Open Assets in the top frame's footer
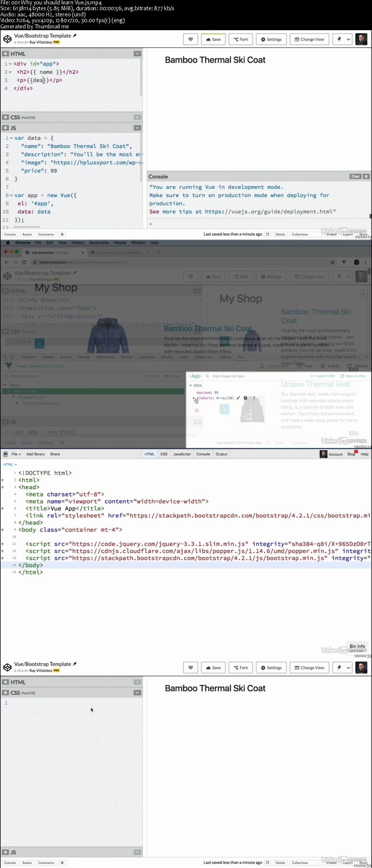Screen dimensions: 372x868 pyautogui.click(x=27, y=235)
